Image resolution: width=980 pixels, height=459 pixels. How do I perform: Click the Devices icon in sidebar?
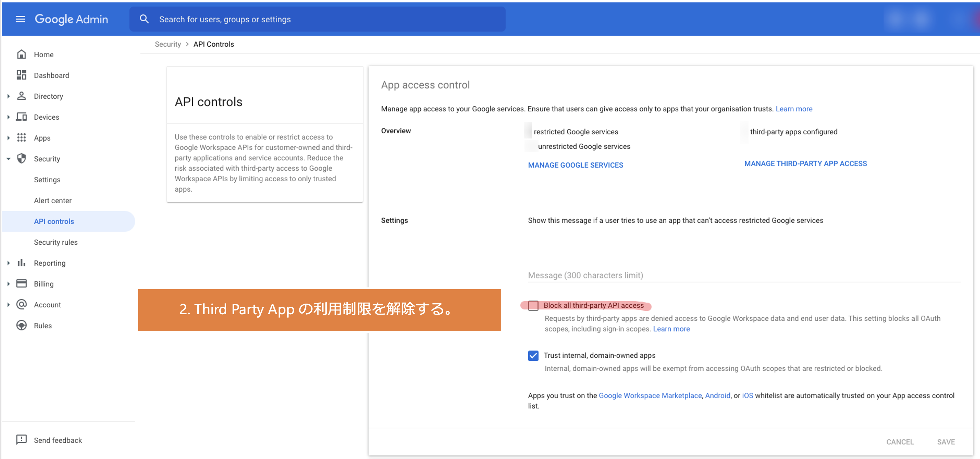click(x=21, y=117)
